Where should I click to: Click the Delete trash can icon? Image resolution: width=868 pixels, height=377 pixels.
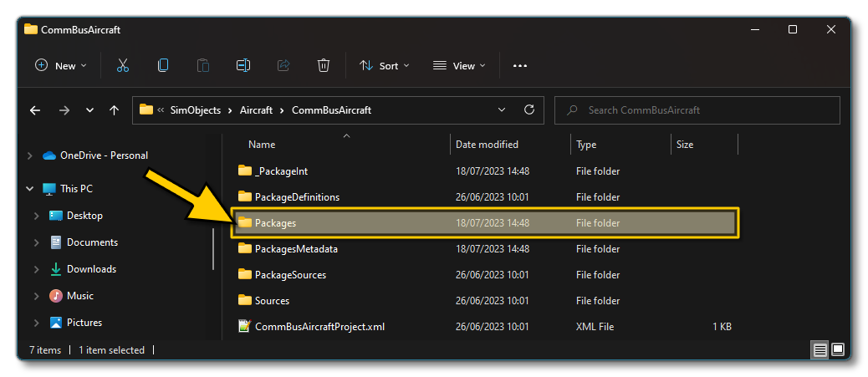324,65
